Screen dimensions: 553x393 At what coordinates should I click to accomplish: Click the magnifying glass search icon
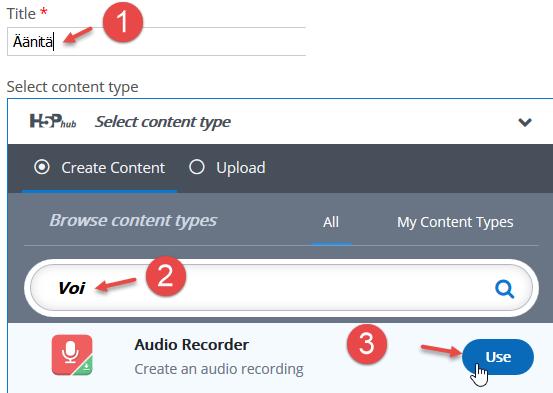[504, 289]
